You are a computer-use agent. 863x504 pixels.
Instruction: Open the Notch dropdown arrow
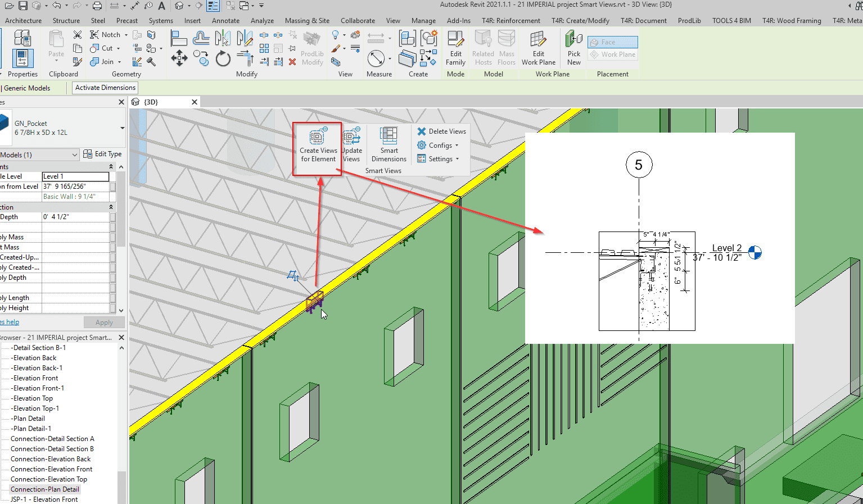click(x=126, y=35)
